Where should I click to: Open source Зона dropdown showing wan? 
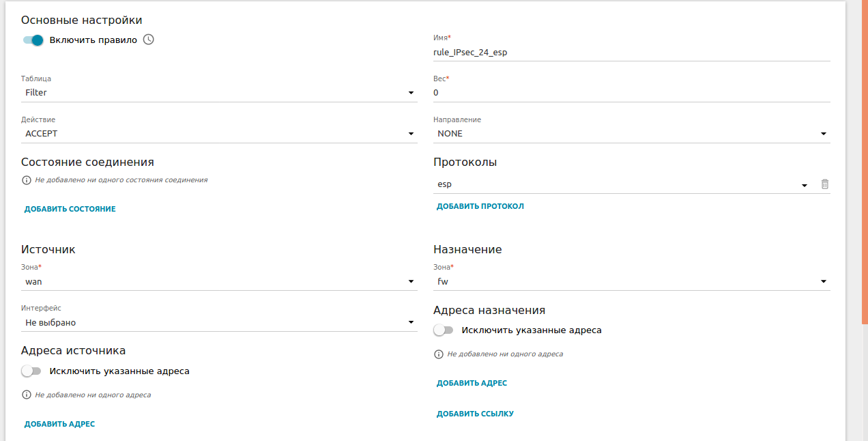[x=219, y=281]
